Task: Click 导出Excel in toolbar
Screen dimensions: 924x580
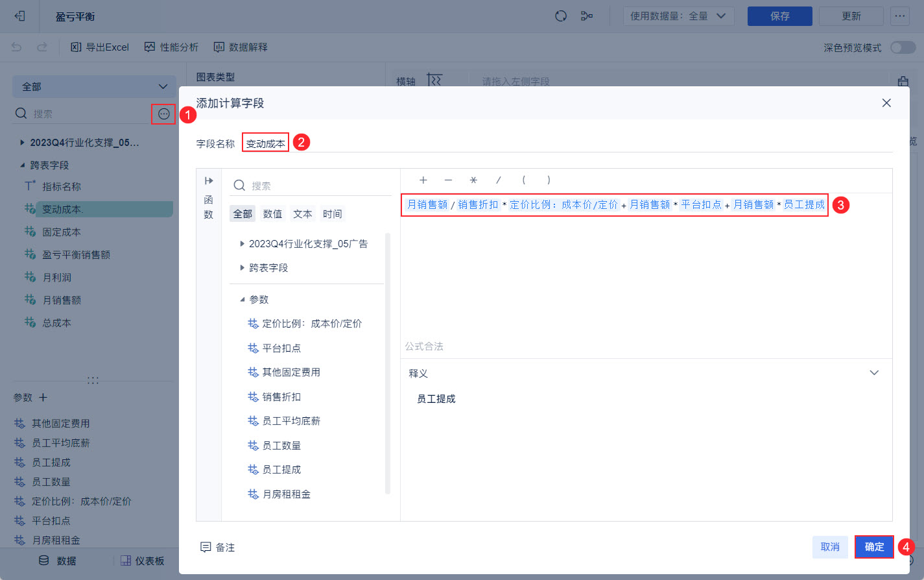Action: 100,47
